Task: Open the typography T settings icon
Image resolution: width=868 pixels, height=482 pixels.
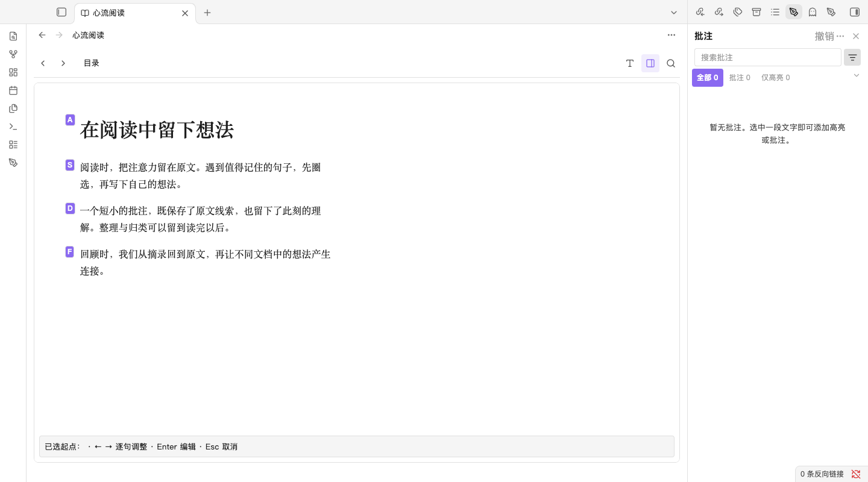Action: tap(630, 63)
